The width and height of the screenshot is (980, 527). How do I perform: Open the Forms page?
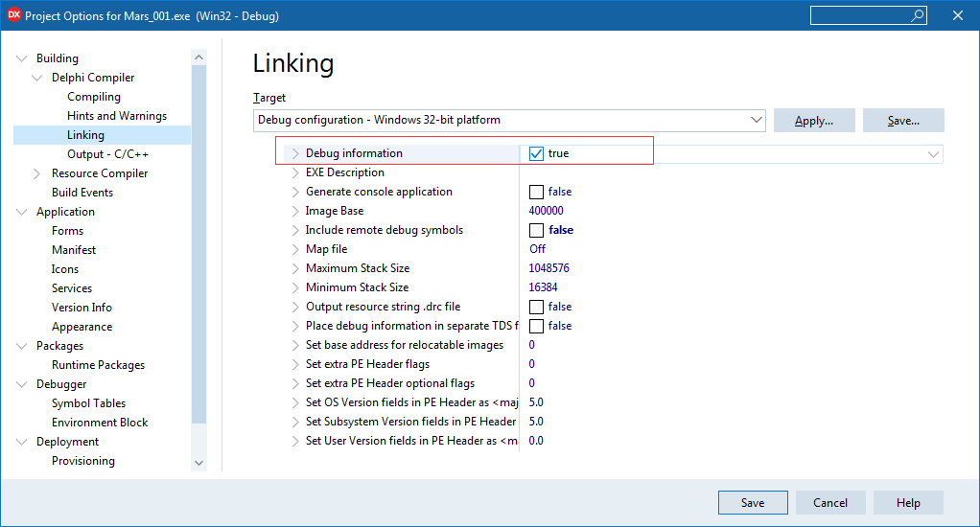click(x=67, y=231)
